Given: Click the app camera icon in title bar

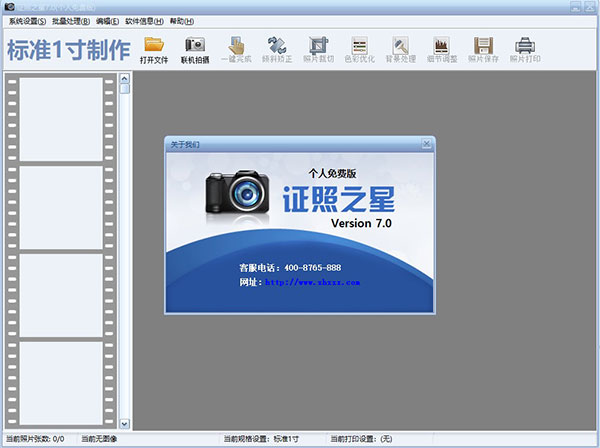Looking at the screenshot, I should click(x=10, y=7).
